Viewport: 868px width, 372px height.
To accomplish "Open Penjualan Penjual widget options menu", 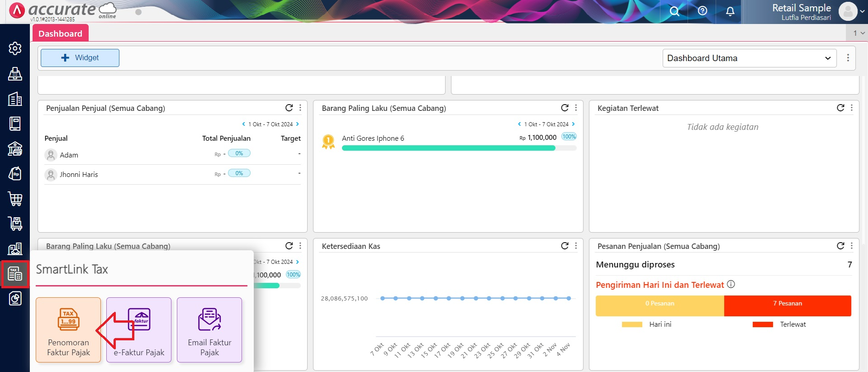I will tap(300, 108).
